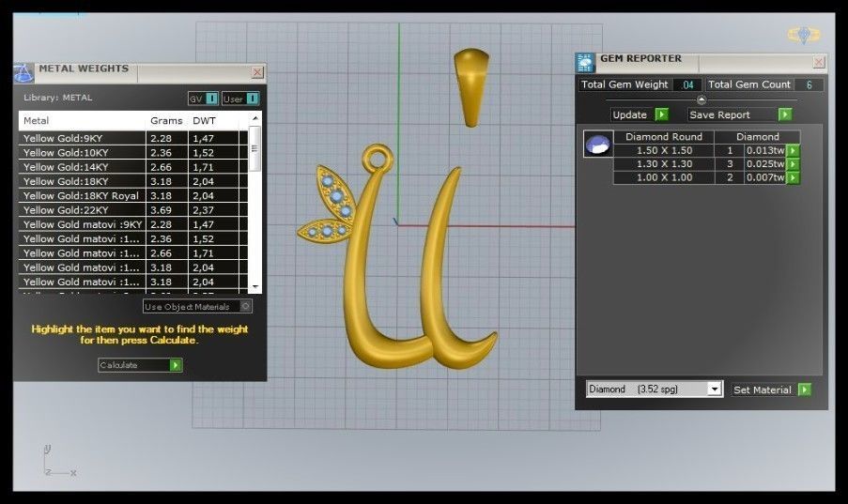Click the Set Material button
Viewport: 848px width, 504px height.
pyautogui.click(x=772, y=389)
